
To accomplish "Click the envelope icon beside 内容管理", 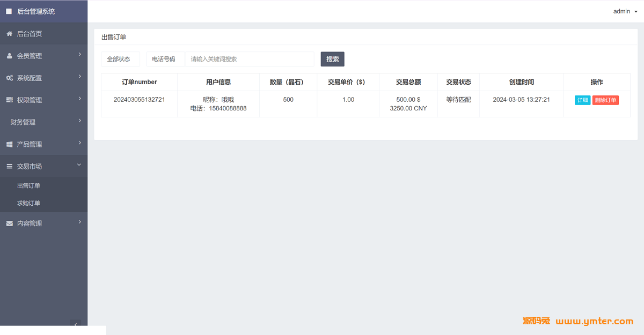I will [9, 224].
